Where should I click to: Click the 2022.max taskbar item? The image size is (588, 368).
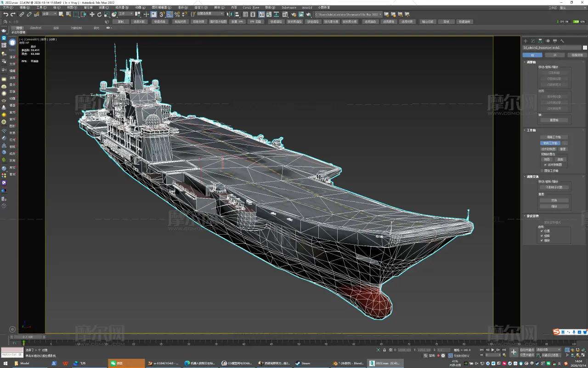tap(386, 363)
